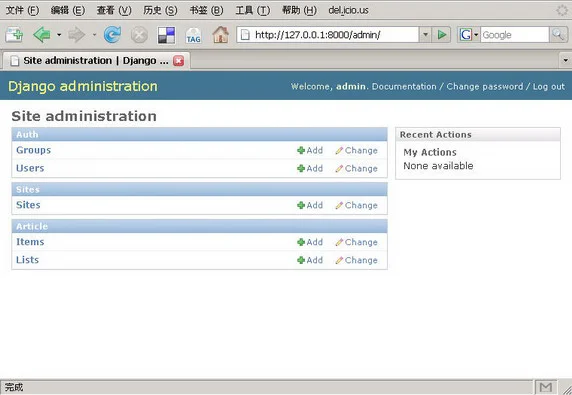This screenshot has height=395, width=572.
Task: Open the Documentation link
Action: tap(404, 87)
